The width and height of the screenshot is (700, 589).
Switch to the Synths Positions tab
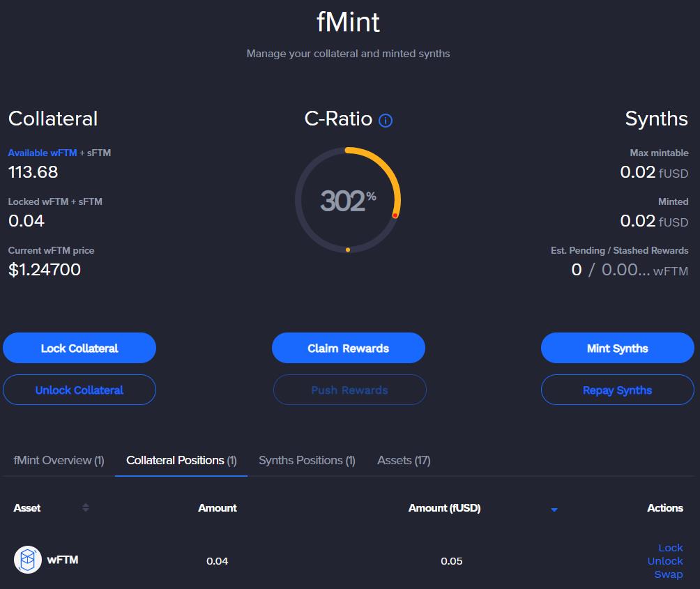[307, 460]
